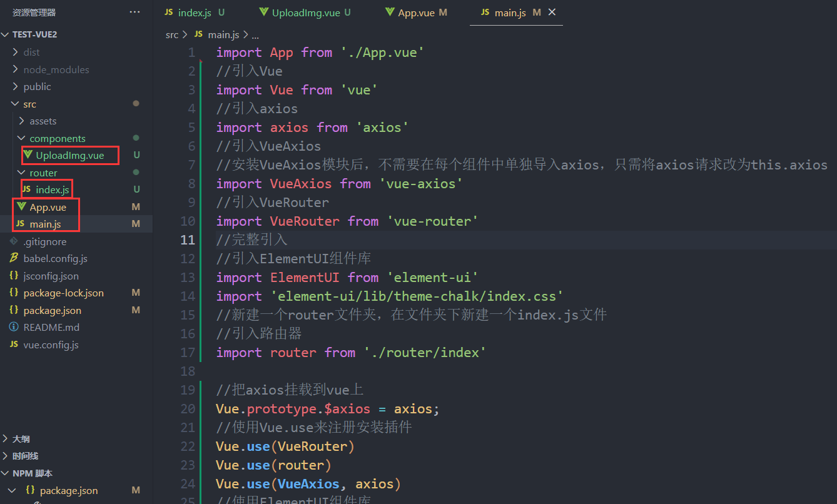
Task: Click the git icon beside .gitignore
Action: 14,241
